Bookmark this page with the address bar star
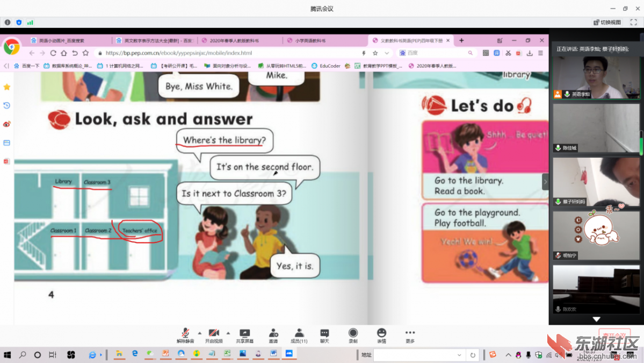Screen dimensions: 644x363 coord(375,53)
